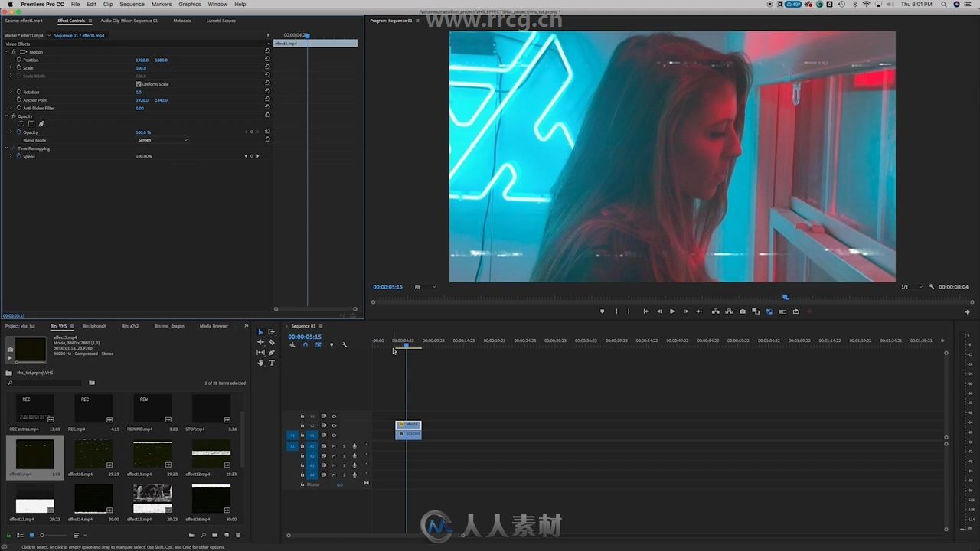This screenshot has height=551, width=980.
Task: Collapse the Opacity effect group
Action: 6,116
